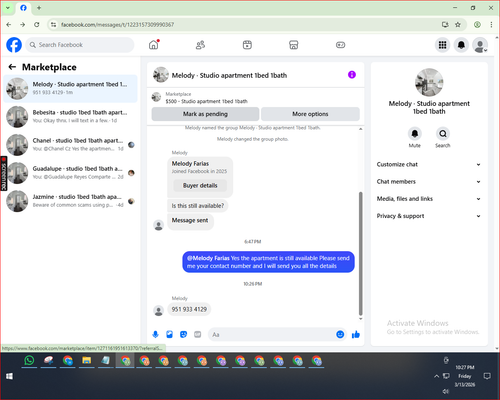500x400 pixels.
Task: Click the Facebook logo
Action: click(14, 45)
